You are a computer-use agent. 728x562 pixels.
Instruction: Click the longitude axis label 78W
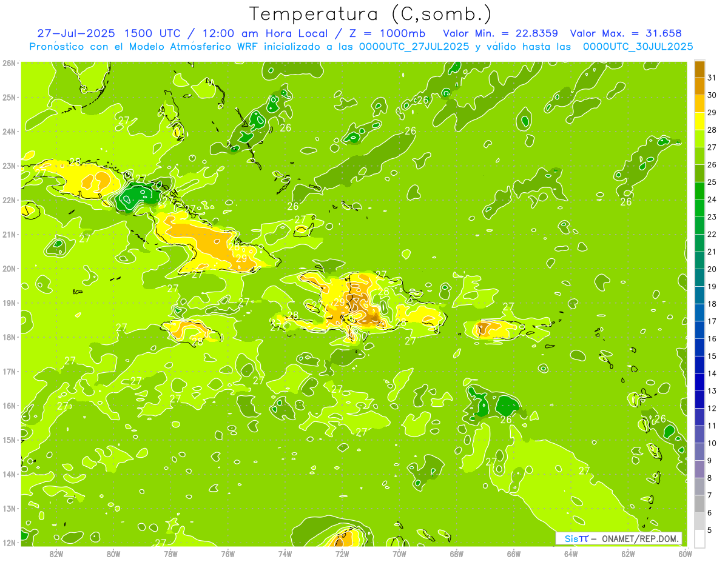(170, 554)
